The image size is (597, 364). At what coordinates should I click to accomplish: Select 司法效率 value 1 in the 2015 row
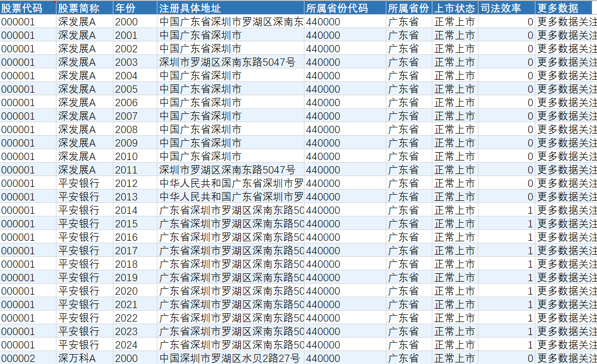(x=506, y=224)
